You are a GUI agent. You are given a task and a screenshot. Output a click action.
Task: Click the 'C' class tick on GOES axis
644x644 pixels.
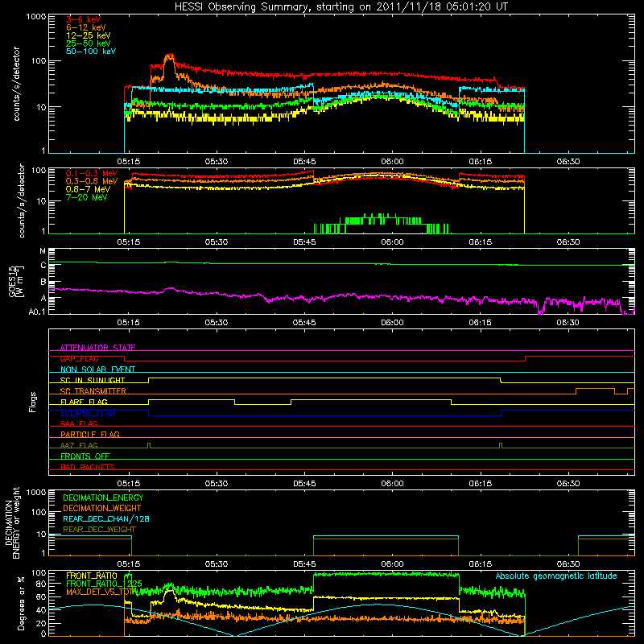coord(43,266)
